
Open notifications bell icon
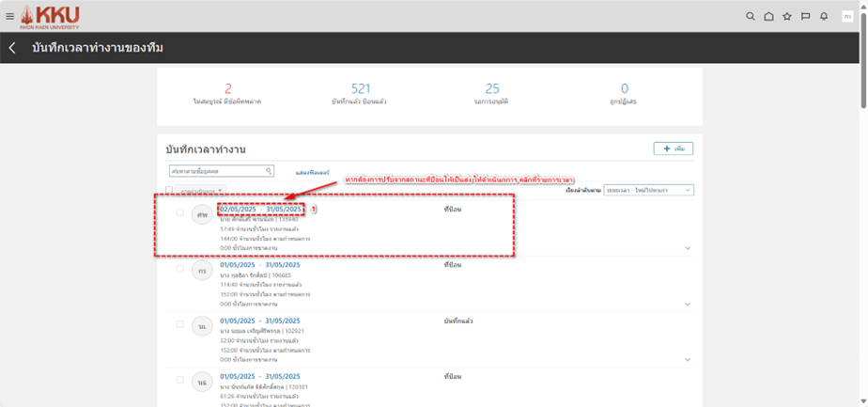824,16
